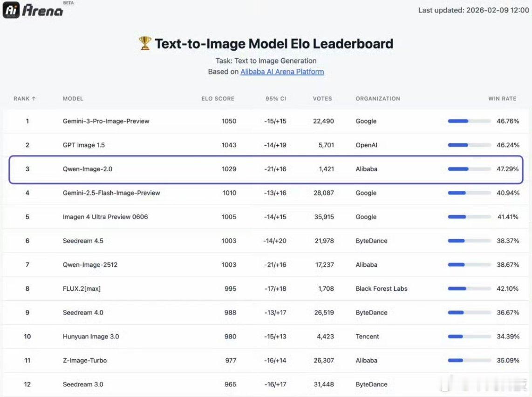The height and width of the screenshot is (397, 532).
Task: Click the Z-Image-Turbo model name
Action: click(85, 360)
